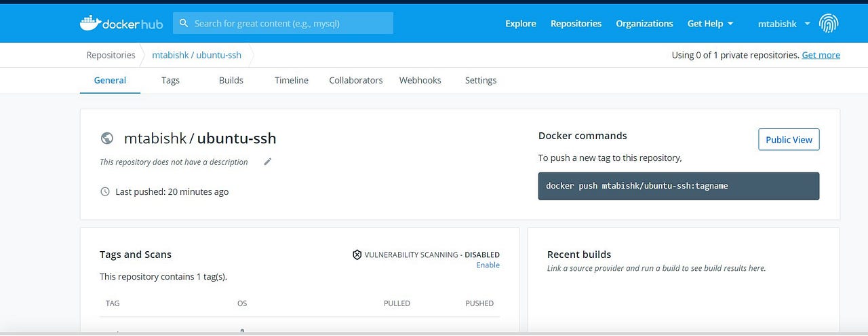Click the clock icon next to Last pushed
Screen dimensions: 868x336
(105, 191)
